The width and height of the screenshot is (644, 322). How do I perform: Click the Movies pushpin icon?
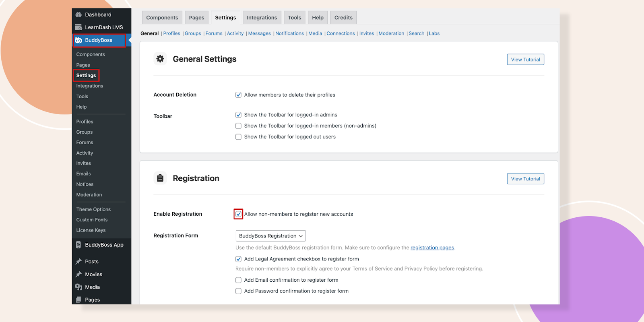tap(78, 275)
